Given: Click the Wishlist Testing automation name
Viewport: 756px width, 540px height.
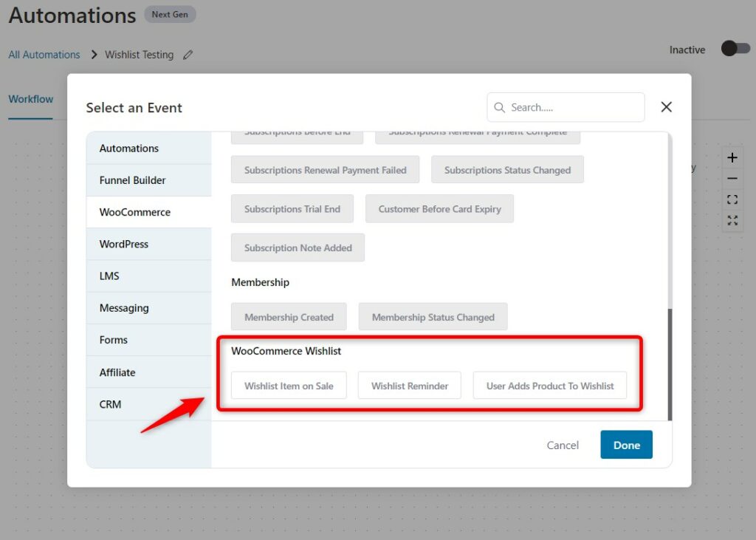Looking at the screenshot, I should pos(140,55).
